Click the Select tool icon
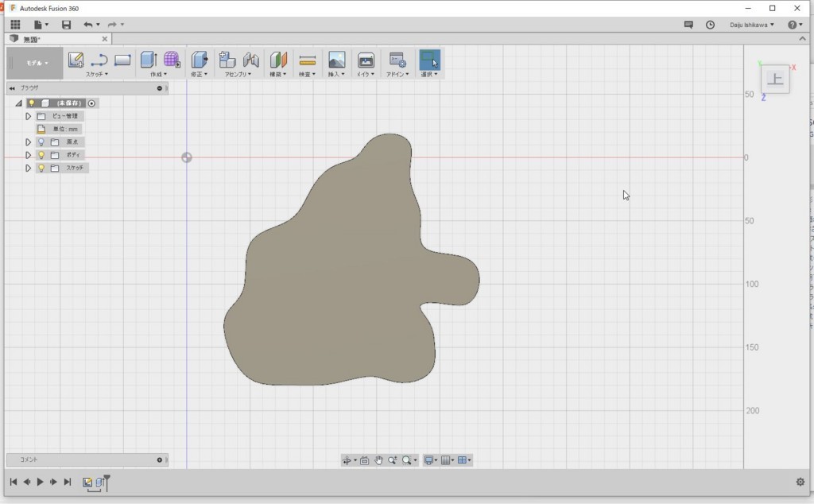 point(429,60)
